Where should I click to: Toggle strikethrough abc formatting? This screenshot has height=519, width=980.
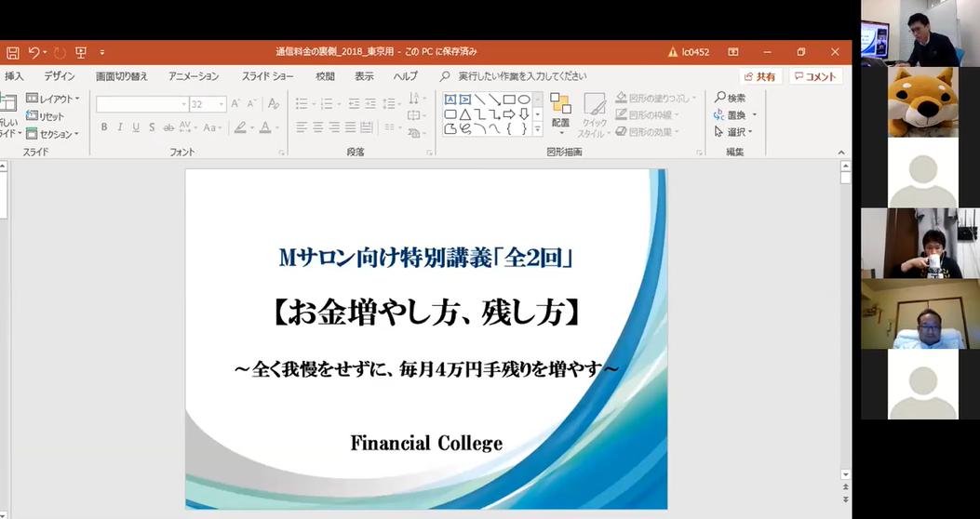click(168, 127)
